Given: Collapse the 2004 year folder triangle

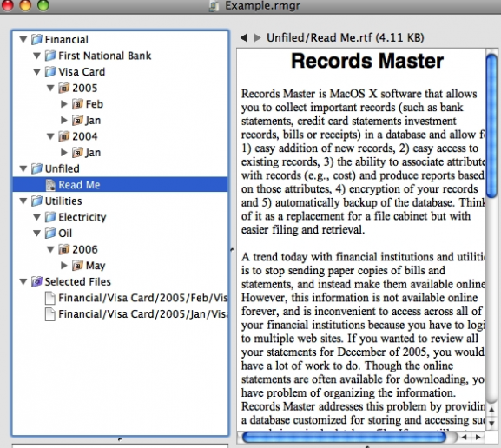Looking at the screenshot, I should [50, 136].
